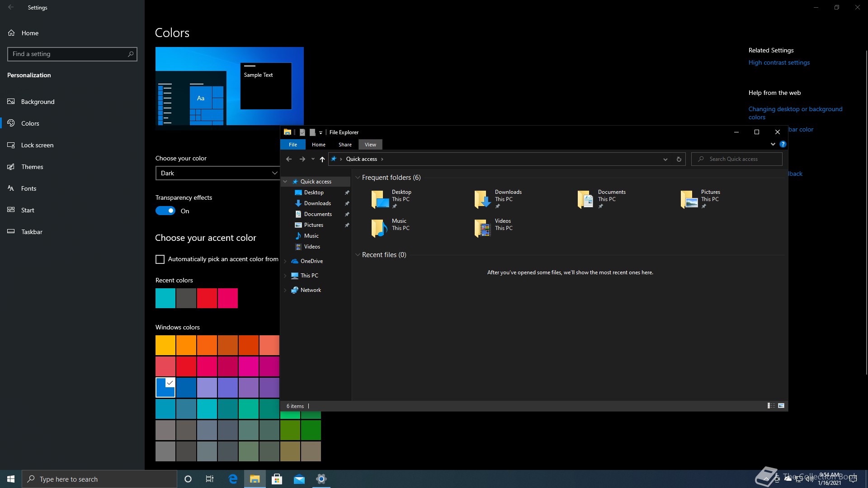The height and width of the screenshot is (488, 868).
Task: Open address bar history dropdown
Action: pyautogui.click(x=665, y=159)
